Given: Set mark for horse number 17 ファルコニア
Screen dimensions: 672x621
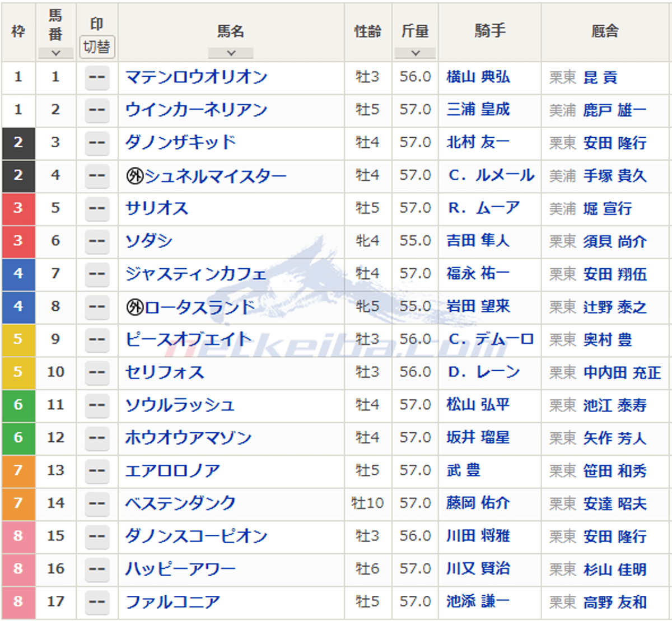Looking at the screenshot, I should (x=97, y=601).
